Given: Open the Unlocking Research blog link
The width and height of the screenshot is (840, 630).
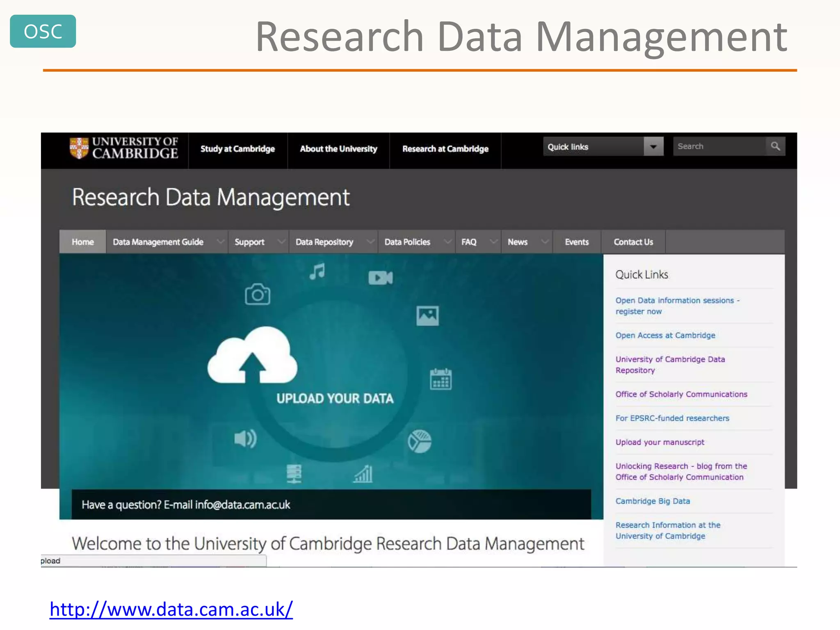Looking at the screenshot, I should tap(681, 471).
